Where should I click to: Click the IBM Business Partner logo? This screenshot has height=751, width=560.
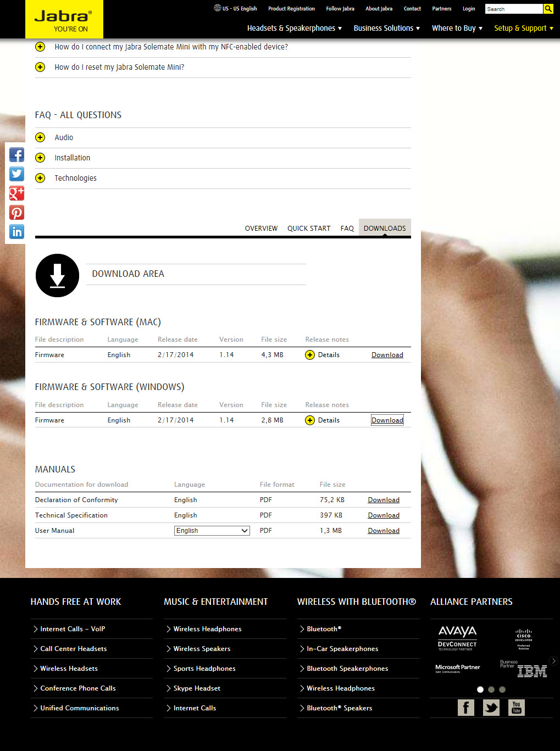point(524,669)
